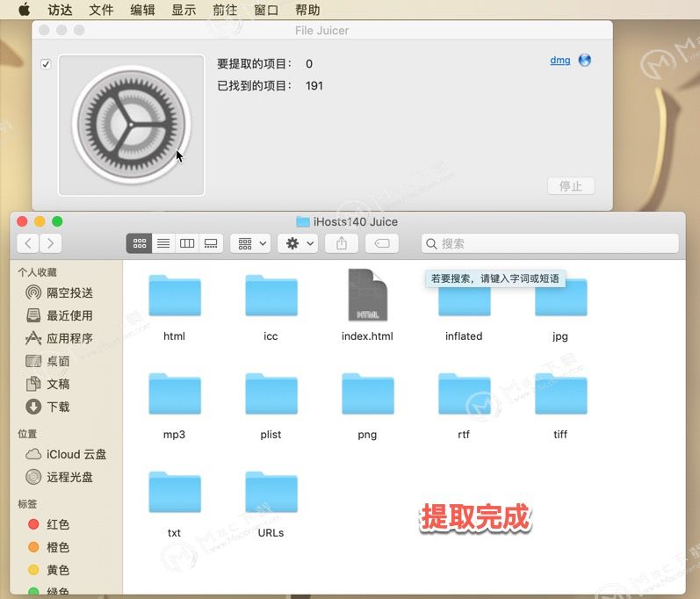Screen dimensions: 700x599
Task: Focus the Finder search field
Action: (550, 243)
